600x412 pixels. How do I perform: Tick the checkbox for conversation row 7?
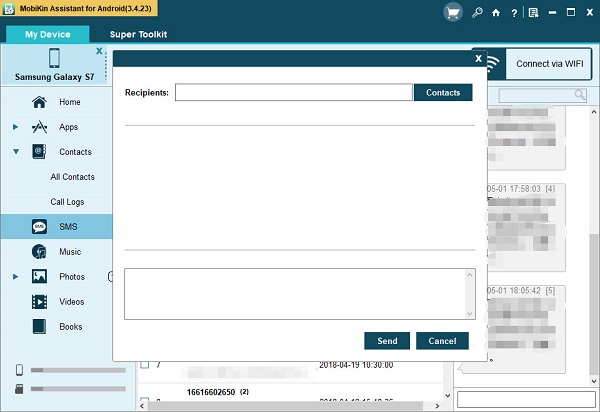pos(145,364)
